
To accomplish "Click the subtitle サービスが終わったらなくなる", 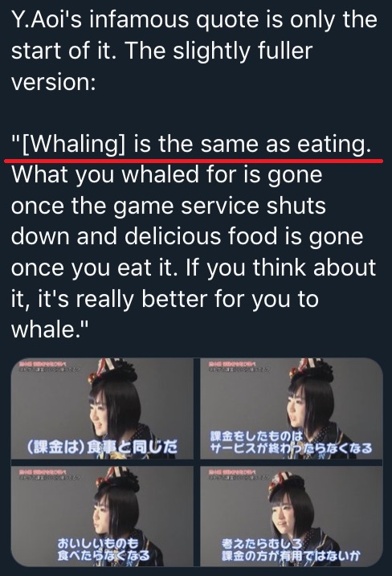I will click(x=292, y=448).
